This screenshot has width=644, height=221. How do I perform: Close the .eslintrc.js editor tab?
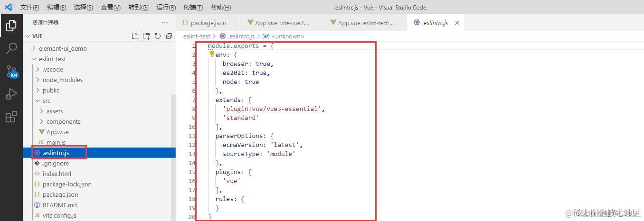457,23
